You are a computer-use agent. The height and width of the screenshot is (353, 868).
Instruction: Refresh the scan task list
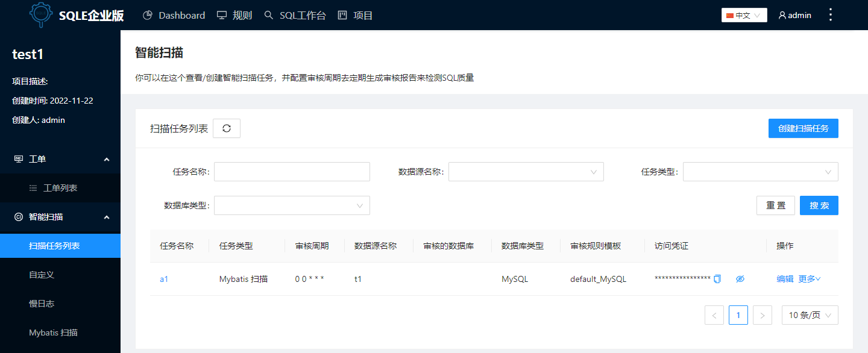click(226, 128)
